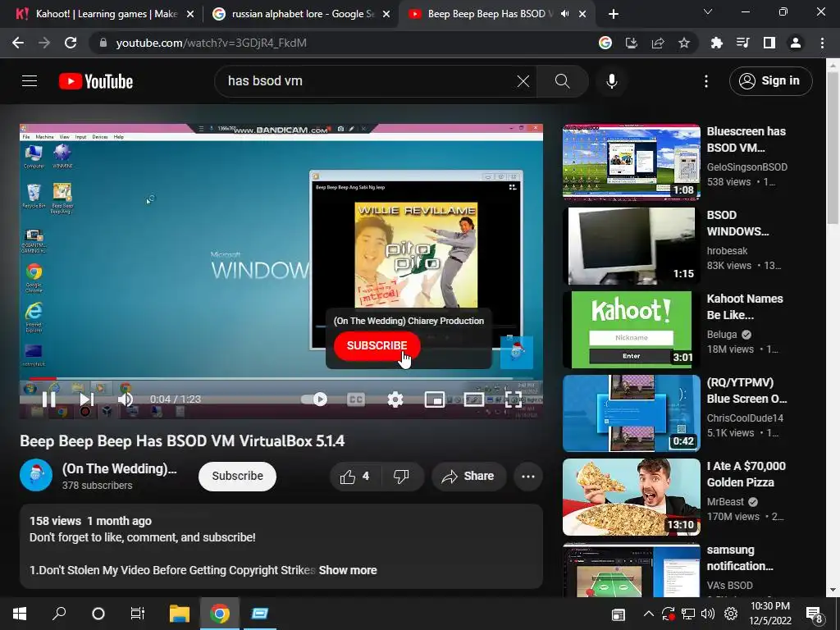Open Chrome three-dot menu

[822, 43]
